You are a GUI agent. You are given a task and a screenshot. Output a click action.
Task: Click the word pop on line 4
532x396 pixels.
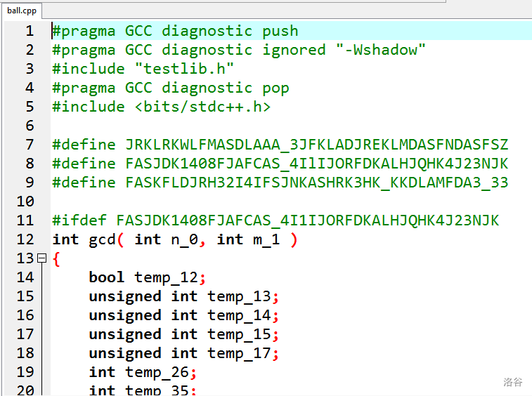pos(275,88)
